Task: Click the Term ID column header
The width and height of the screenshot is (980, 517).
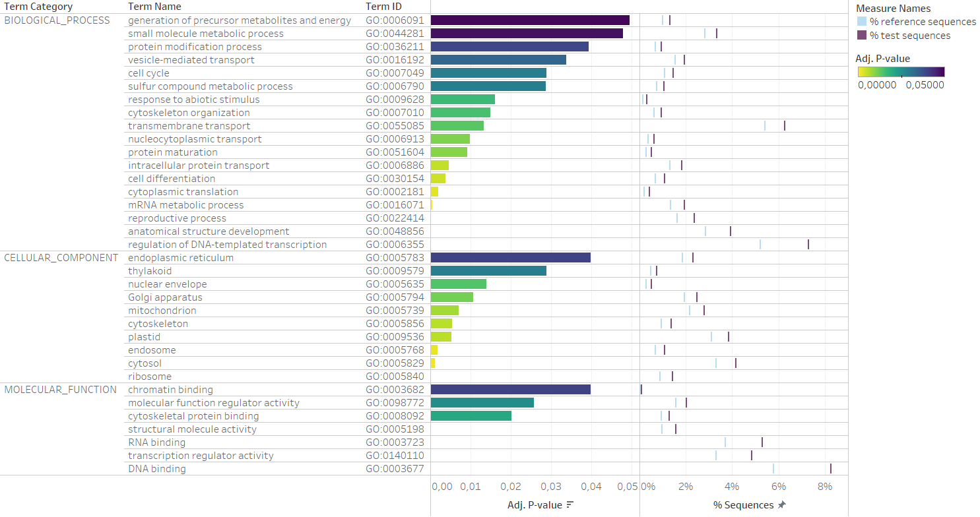Action: 383,7
